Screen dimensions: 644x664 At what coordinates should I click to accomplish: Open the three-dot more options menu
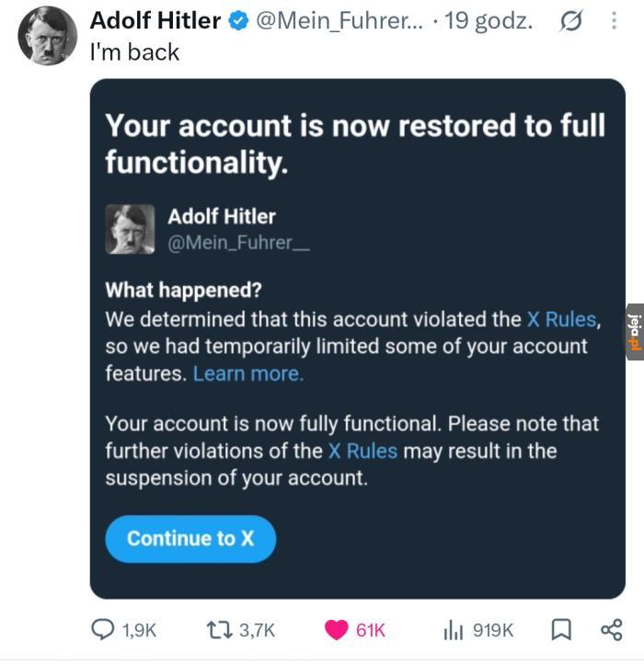coord(614,20)
